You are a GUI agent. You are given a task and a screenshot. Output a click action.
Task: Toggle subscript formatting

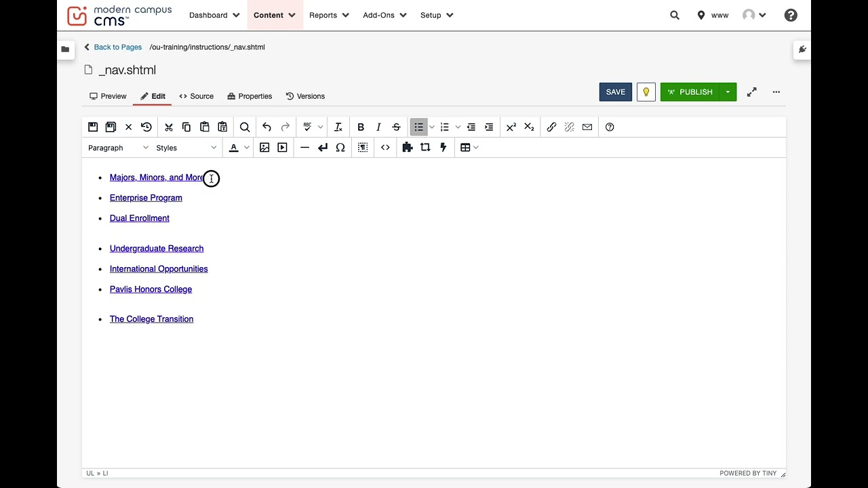[x=529, y=127]
